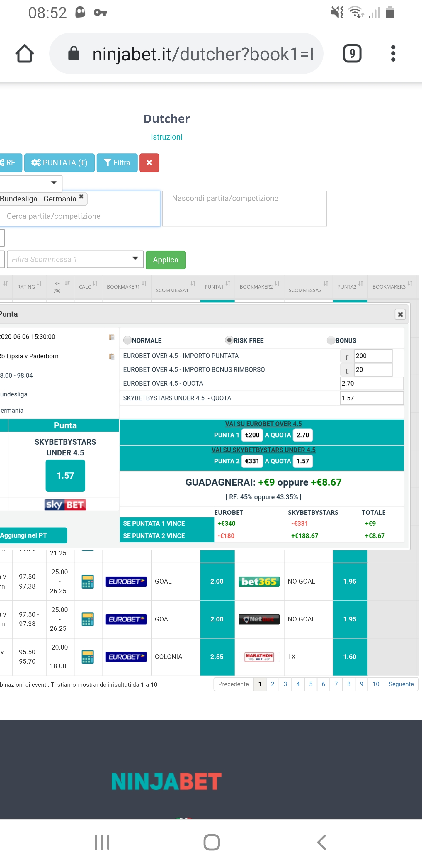Image resolution: width=422 pixels, height=868 pixels.
Task: Copy the match date 2020-06-06 15:30:00
Action: pos(111,337)
